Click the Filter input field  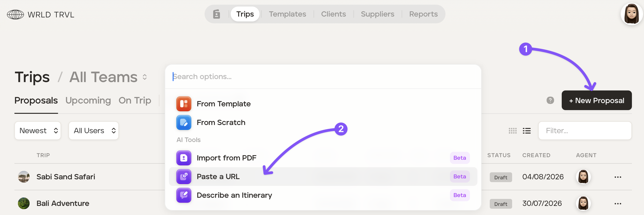[x=585, y=131]
